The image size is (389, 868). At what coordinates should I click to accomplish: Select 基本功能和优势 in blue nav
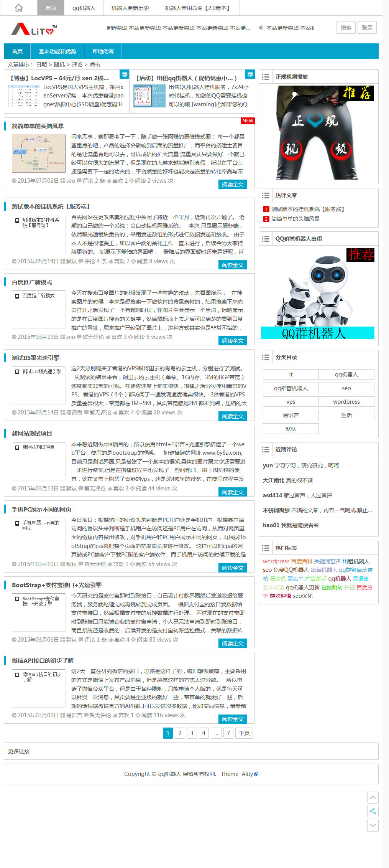(57, 51)
